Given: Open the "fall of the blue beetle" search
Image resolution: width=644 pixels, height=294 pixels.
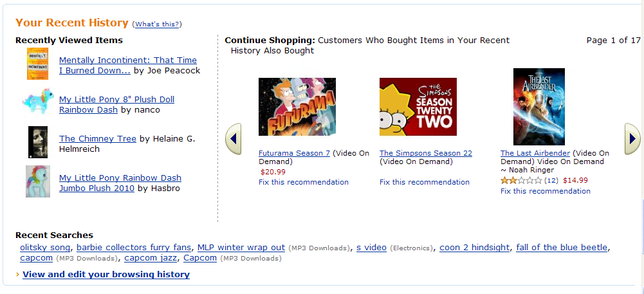Looking at the screenshot, I should click(562, 248).
